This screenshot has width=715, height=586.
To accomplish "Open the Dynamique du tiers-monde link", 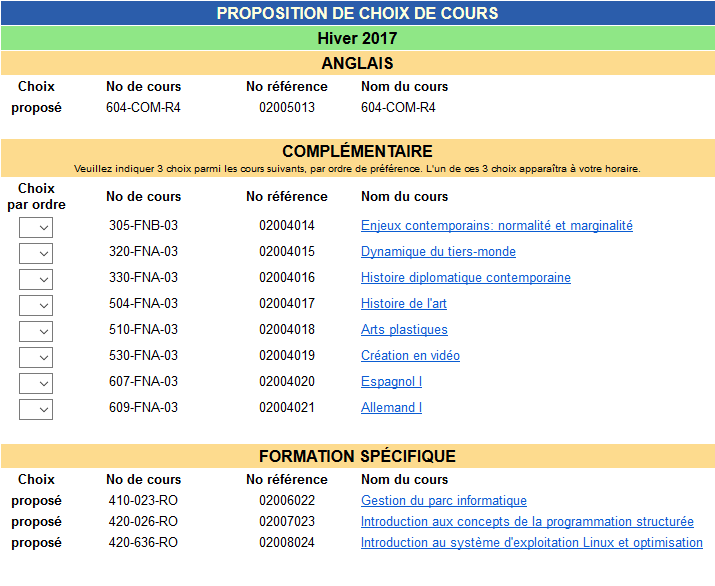I will click(x=438, y=252).
